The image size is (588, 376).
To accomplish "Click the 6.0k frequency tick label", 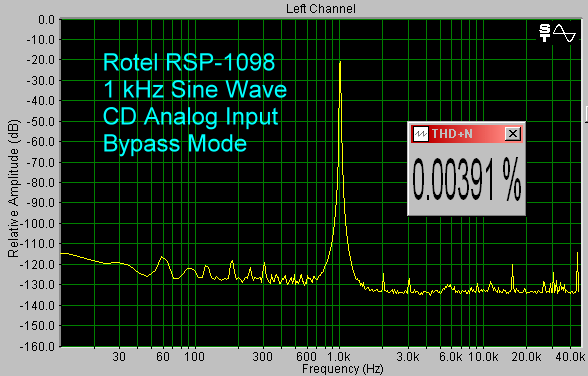I will click(451, 357).
